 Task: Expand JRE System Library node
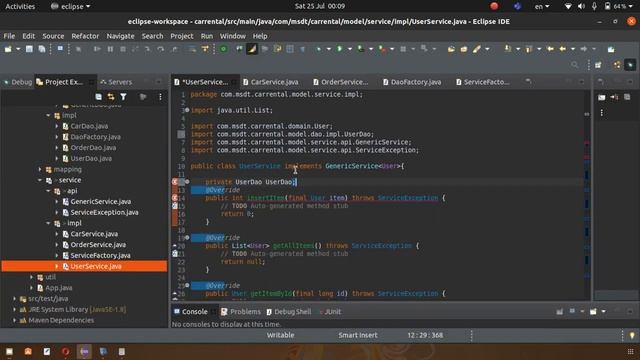(15, 309)
